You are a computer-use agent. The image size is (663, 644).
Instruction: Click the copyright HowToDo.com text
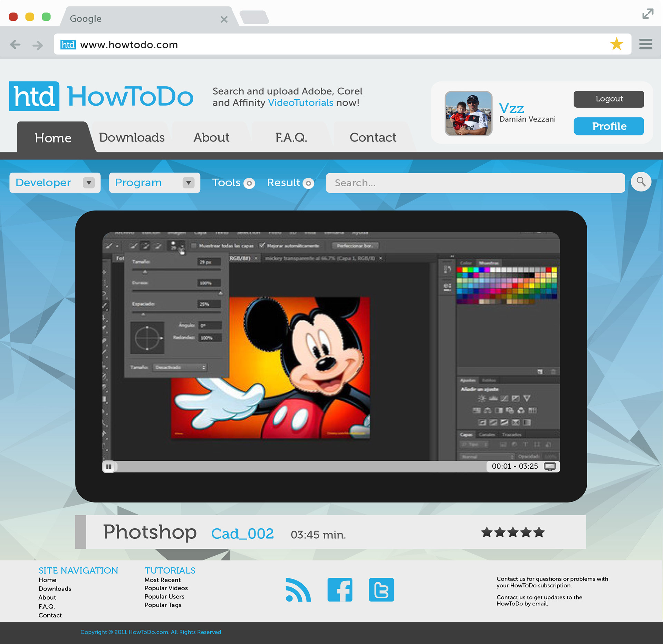click(x=151, y=632)
